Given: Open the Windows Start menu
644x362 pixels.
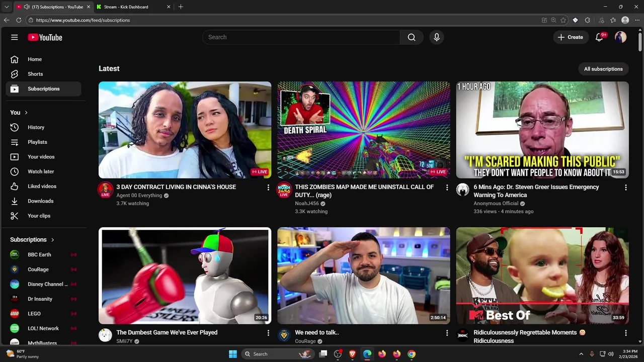Looking at the screenshot, I should tap(233, 354).
